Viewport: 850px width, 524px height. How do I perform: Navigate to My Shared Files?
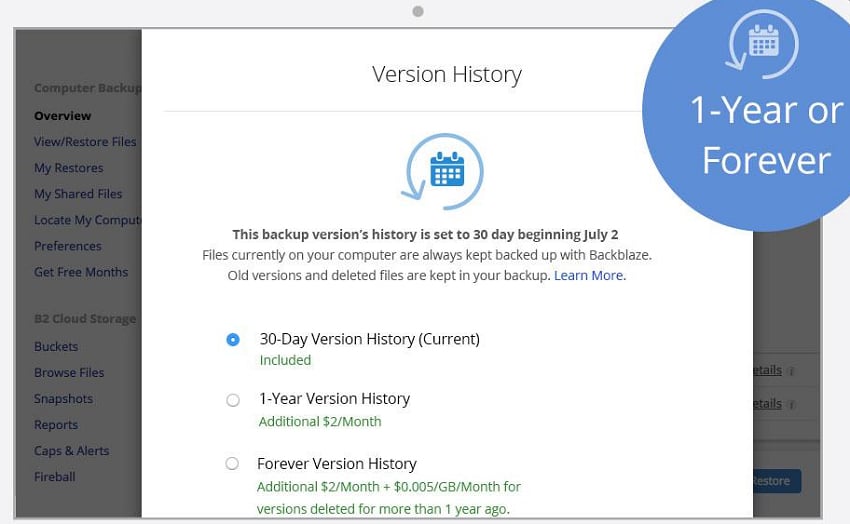tap(78, 194)
